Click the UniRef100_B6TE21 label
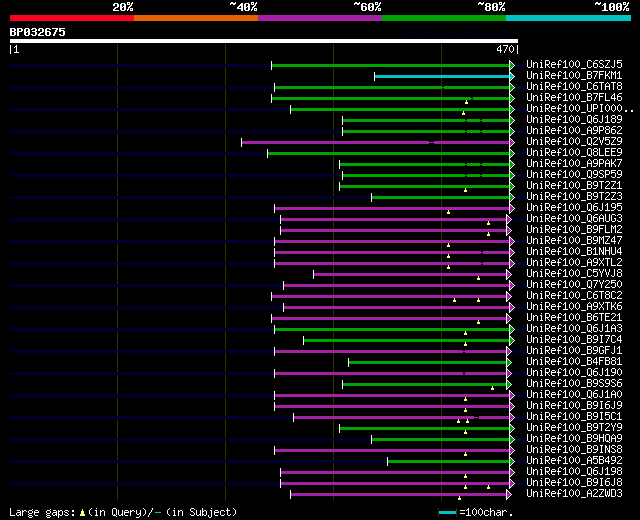640x520 pixels. pyautogui.click(x=574, y=318)
